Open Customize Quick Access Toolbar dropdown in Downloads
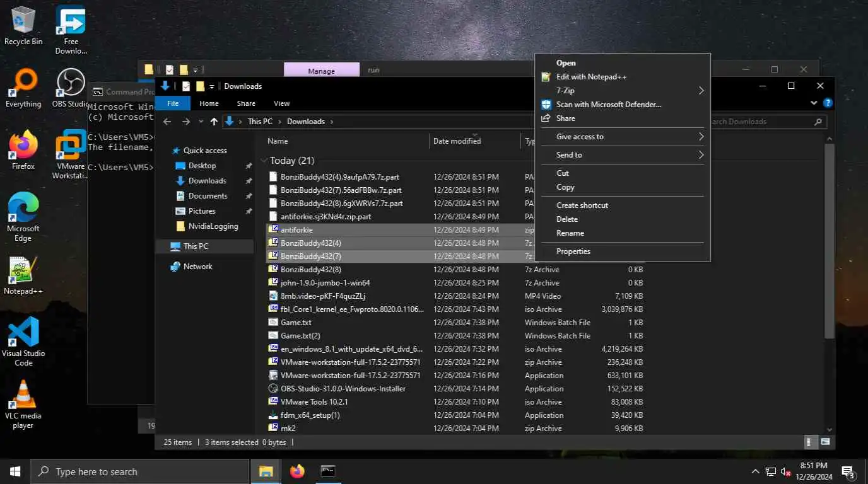Image resolution: width=868 pixels, height=484 pixels. point(212,86)
